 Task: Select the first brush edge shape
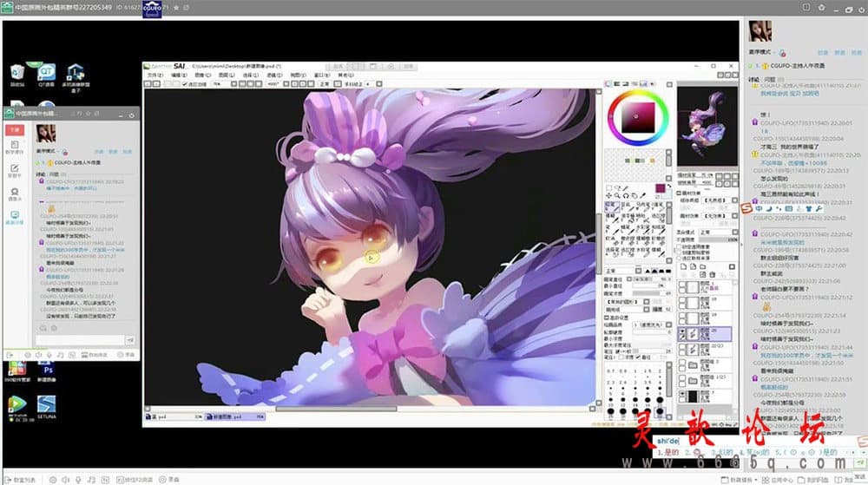pos(648,271)
